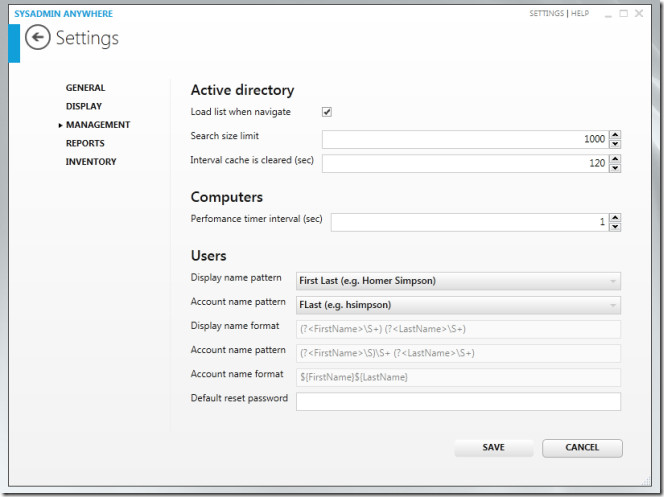Image resolution: width=664 pixels, height=497 pixels.
Task: Open the FLast account name pattern dropdown
Action: pos(458,305)
